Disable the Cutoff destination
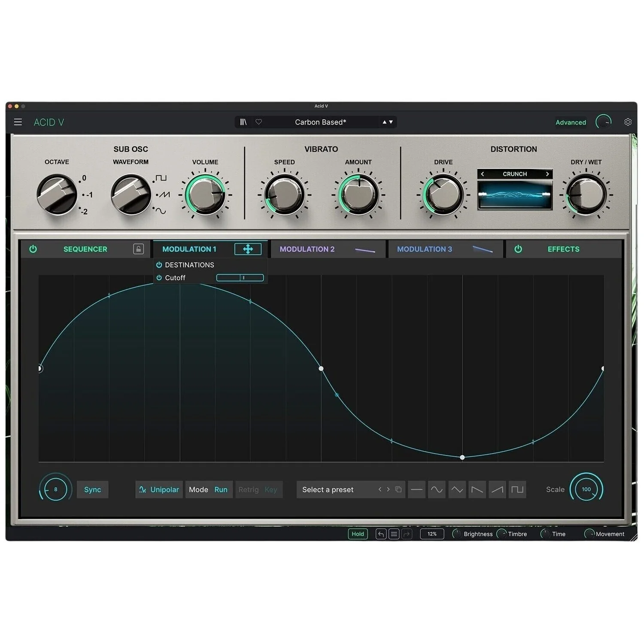This screenshot has height=644, width=644. tap(159, 278)
